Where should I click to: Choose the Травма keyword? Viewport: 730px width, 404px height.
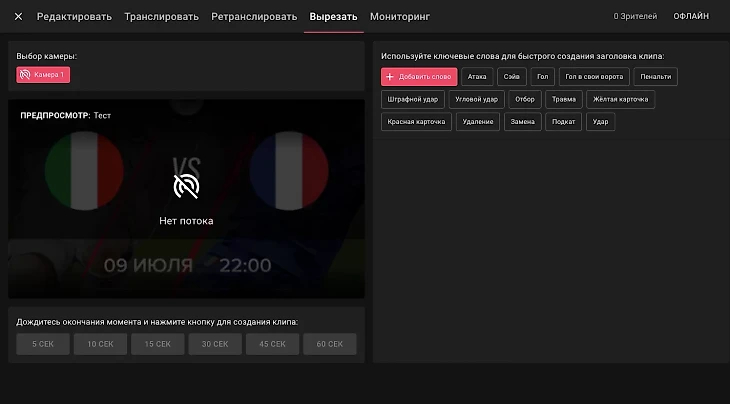pyautogui.click(x=564, y=99)
